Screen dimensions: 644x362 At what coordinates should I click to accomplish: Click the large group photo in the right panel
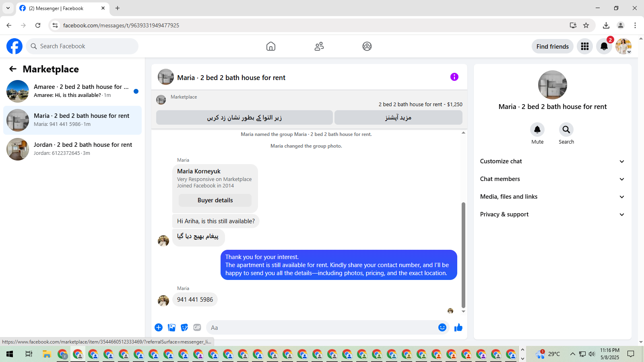click(x=553, y=85)
